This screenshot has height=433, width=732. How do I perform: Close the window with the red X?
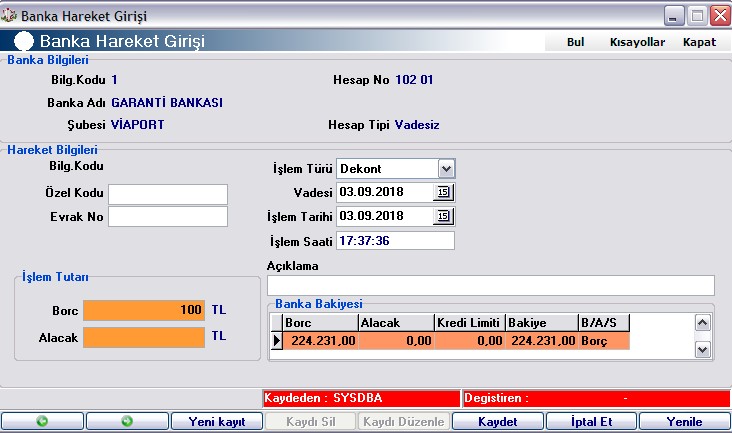tap(720, 16)
